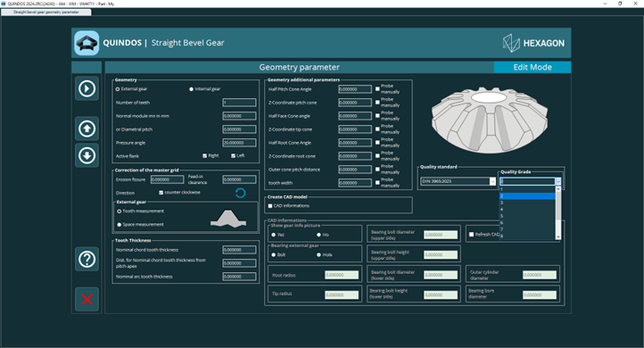Select Tooth measurement radio button
The width and height of the screenshot is (644, 348).
coord(120,211)
